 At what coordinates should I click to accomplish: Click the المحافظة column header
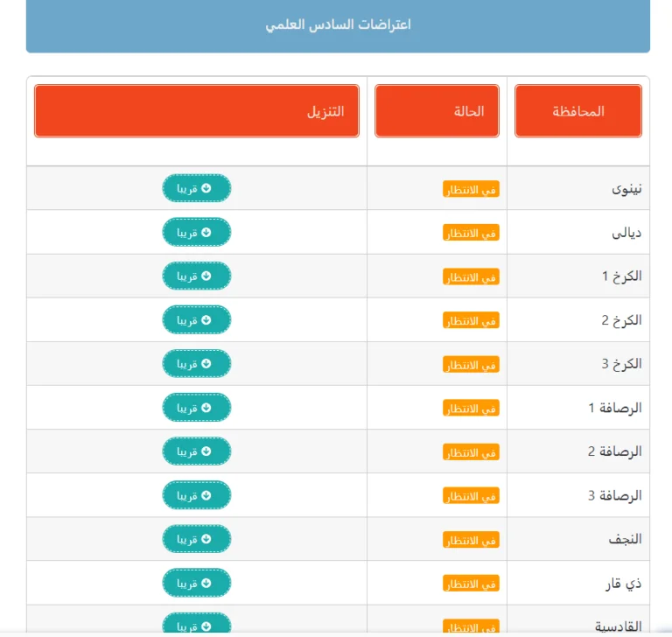[578, 111]
